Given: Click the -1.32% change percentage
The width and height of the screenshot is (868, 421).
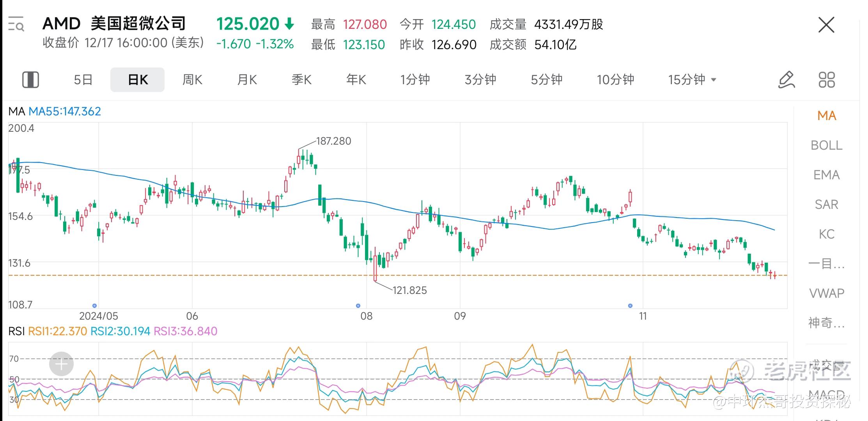Looking at the screenshot, I should tap(275, 44).
